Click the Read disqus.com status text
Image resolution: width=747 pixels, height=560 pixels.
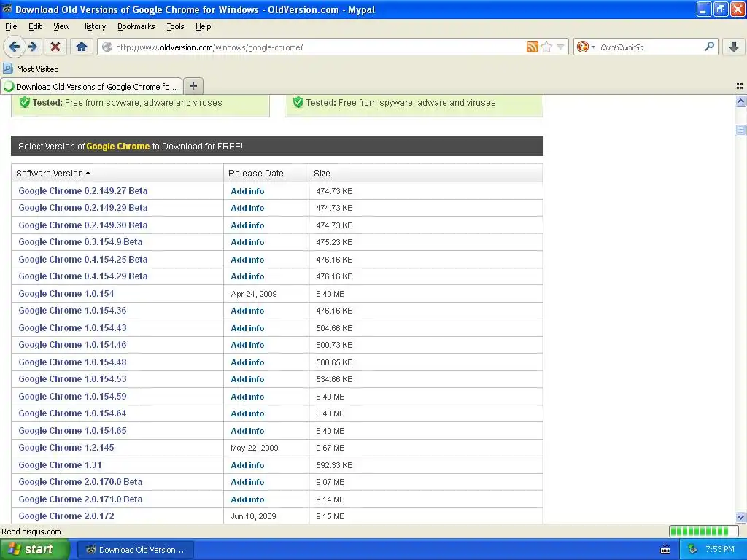[x=31, y=532]
